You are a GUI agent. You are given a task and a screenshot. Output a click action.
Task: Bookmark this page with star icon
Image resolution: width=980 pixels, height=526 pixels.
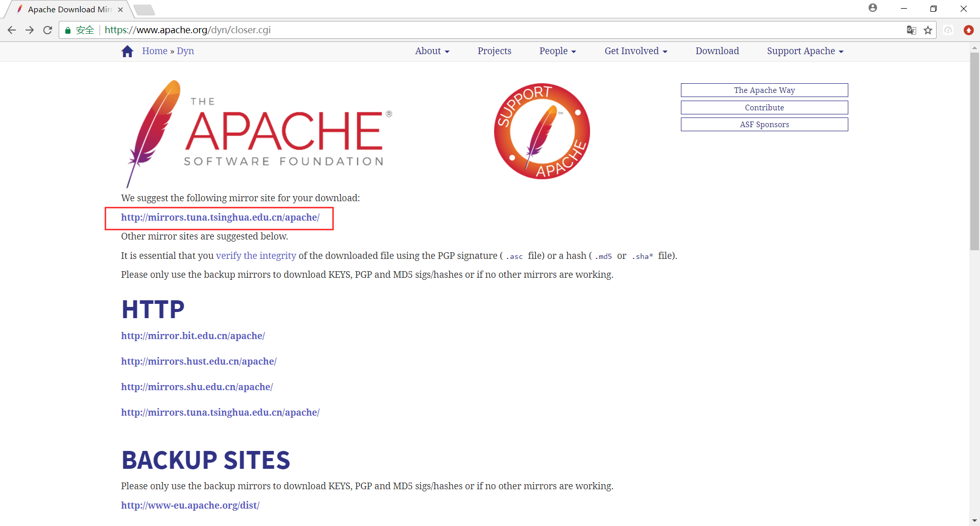[928, 30]
